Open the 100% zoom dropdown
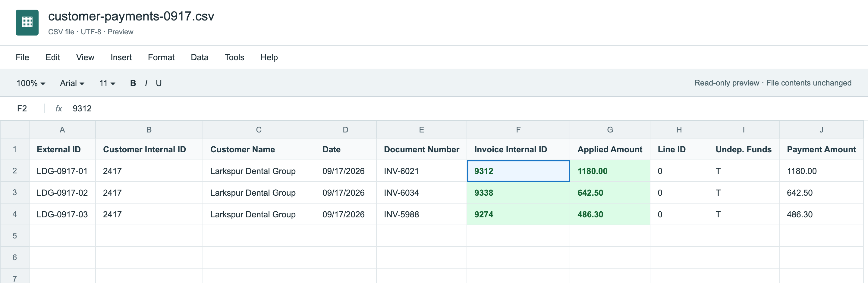The width and height of the screenshot is (868, 283). tap(31, 83)
